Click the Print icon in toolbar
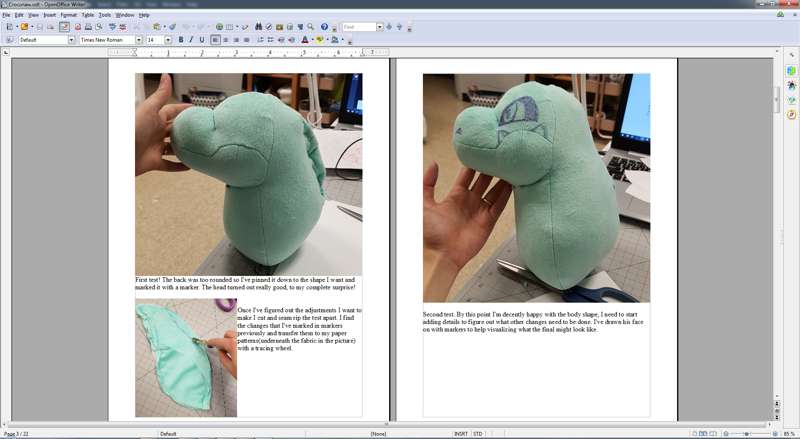The image size is (800, 439). [87, 27]
